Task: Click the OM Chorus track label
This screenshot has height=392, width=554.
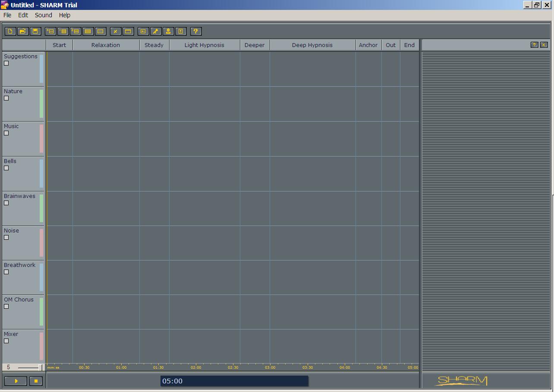Action: pyautogui.click(x=19, y=300)
